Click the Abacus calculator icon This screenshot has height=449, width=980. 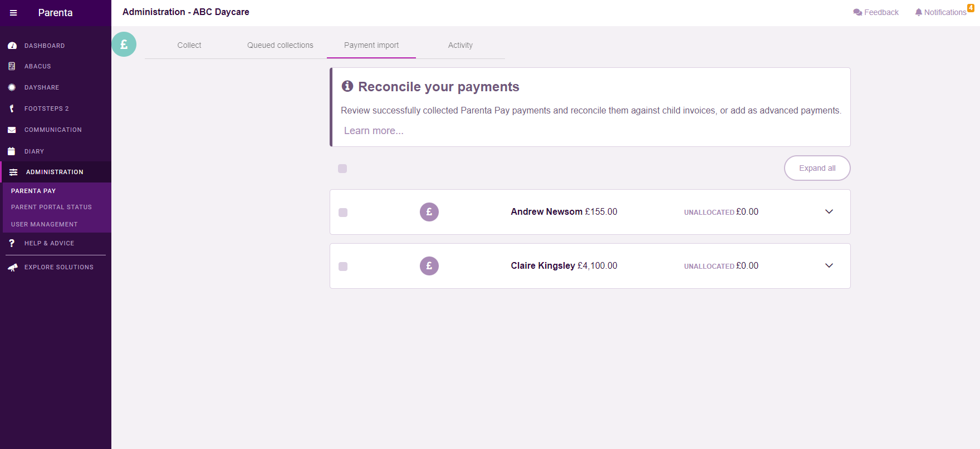click(x=12, y=66)
